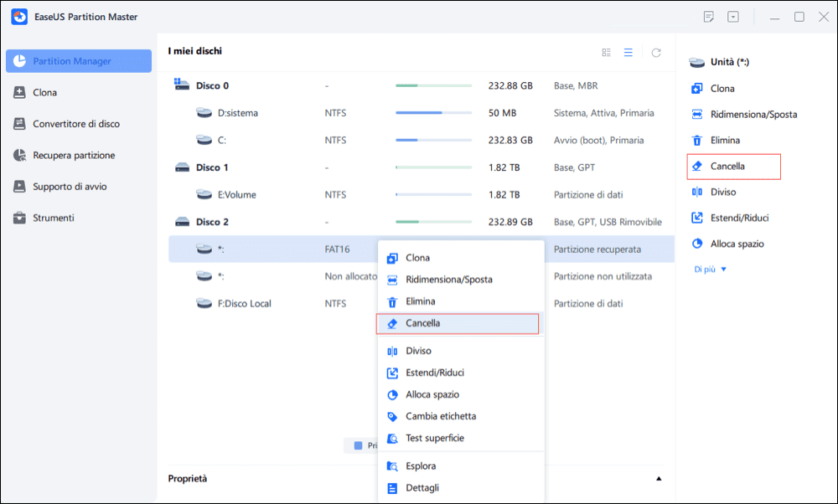838x504 pixels.
Task: Select the Disco 0 row
Action: coord(422,85)
